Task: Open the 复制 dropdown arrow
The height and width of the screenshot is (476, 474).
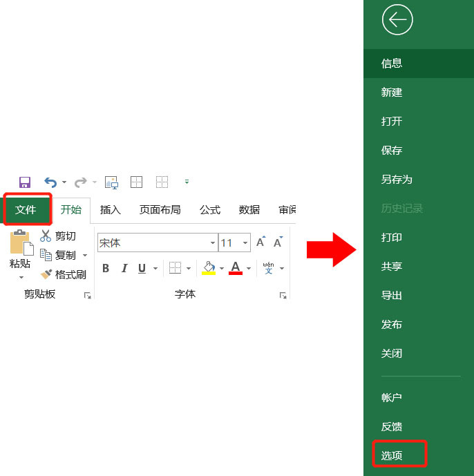Action: 85,256
